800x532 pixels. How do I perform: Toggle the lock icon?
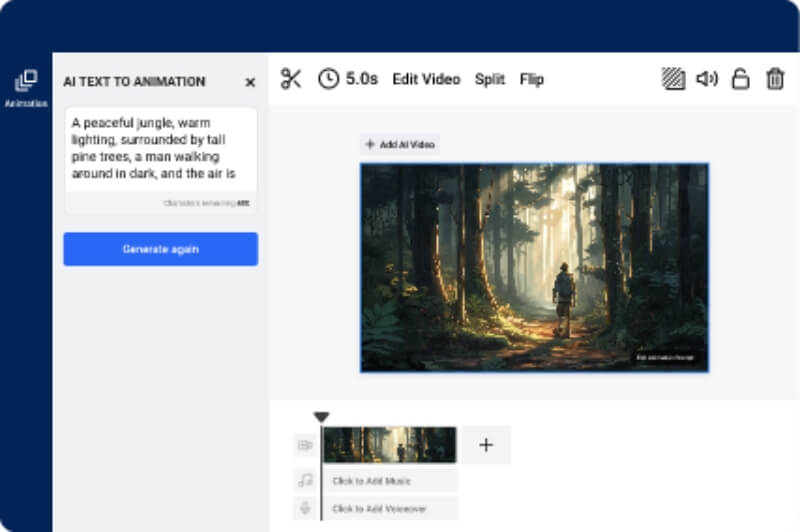click(740, 79)
